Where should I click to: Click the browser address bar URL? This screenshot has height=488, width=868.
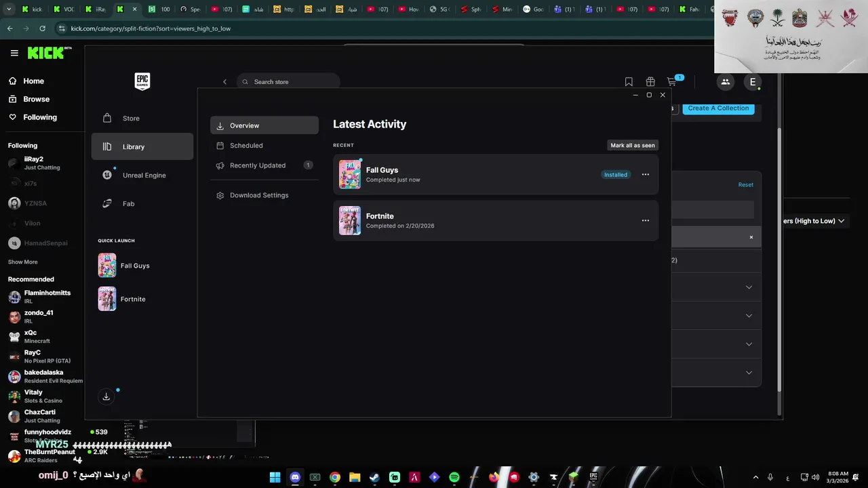coord(151,28)
